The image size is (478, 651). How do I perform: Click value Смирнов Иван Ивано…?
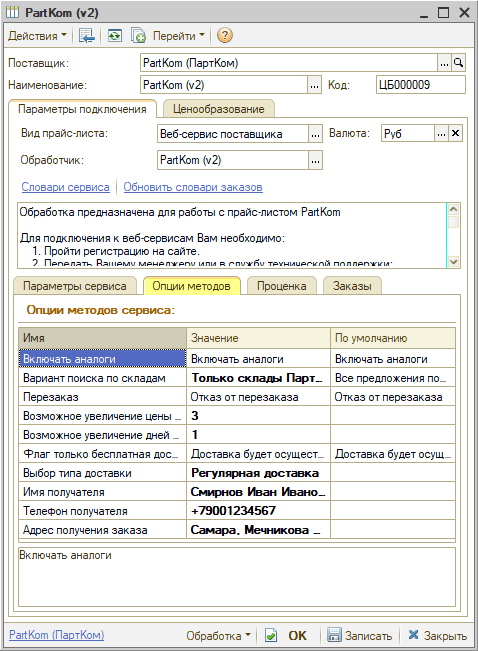(x=258, y=492)
